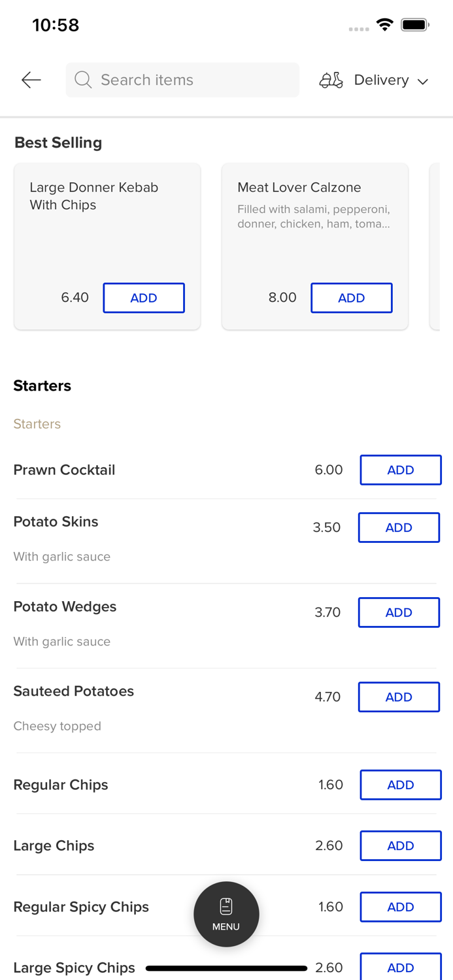The width and height of the screenshot is (453, 980).
Task: Add Meat Lover Calzone to order
Action: click(351, 298)
